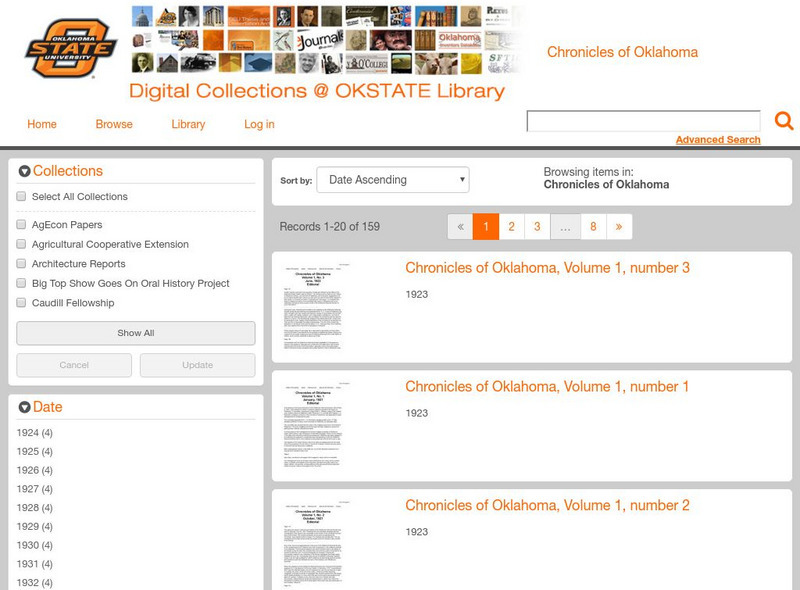Click the Journals tile in banner collage
The width and height of the screenshot is (800, 590).
319,40
